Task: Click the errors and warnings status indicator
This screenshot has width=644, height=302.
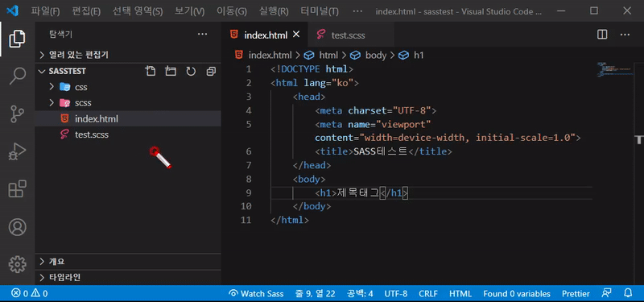Action: pos(30,293)
